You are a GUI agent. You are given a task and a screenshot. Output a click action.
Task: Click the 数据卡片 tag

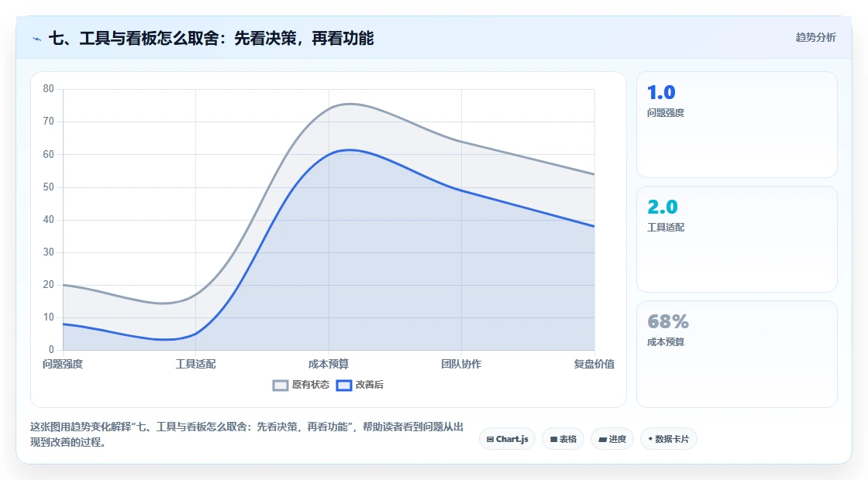click(x=669, y=439)
